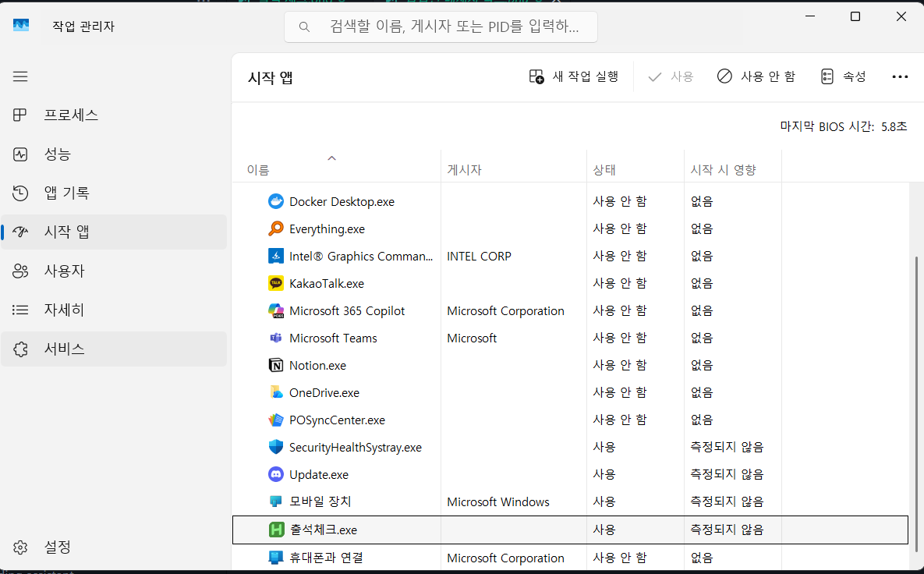Click 측정되지 않음 in the 출석체크.exe row
924x574 pixels.
[727, 530]
